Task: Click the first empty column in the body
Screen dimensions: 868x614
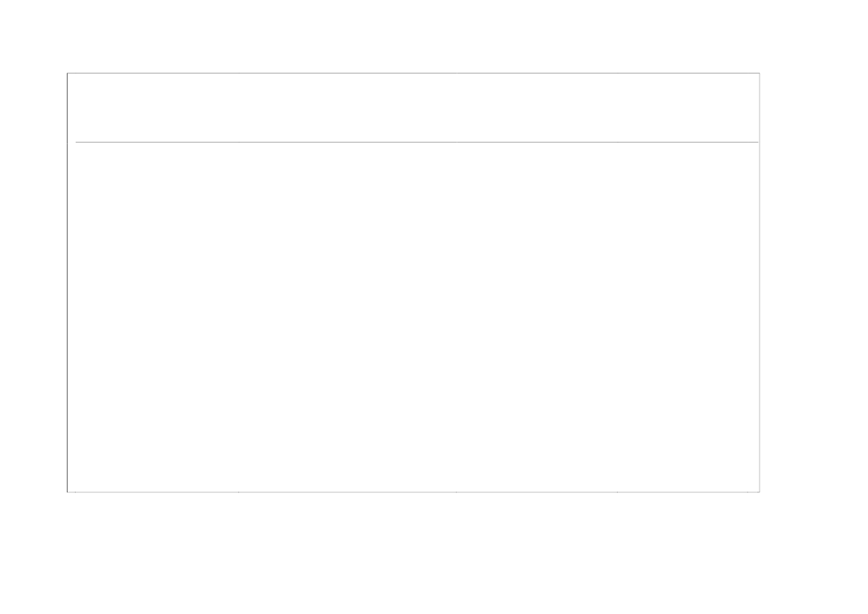Action: coord(157,317)
